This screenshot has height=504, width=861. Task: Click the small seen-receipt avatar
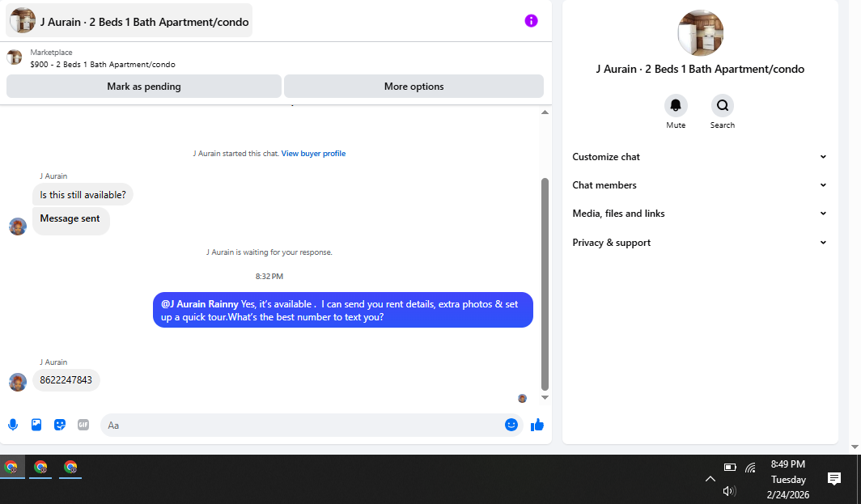522,398
